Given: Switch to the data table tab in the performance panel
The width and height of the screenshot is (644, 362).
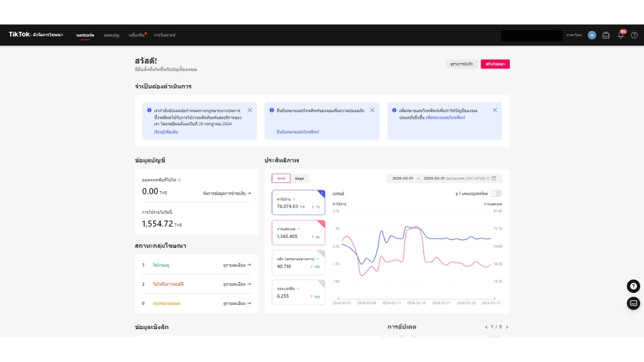Looking at the screenshot, I should (299, 178).
